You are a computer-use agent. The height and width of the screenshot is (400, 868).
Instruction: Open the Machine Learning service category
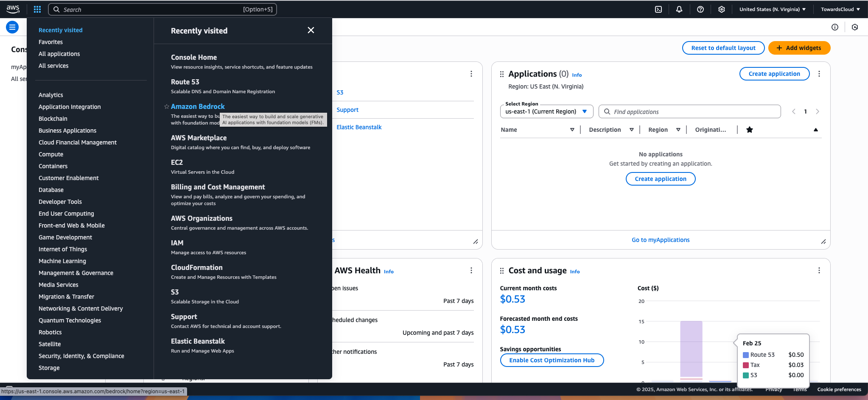pos(62,261)
